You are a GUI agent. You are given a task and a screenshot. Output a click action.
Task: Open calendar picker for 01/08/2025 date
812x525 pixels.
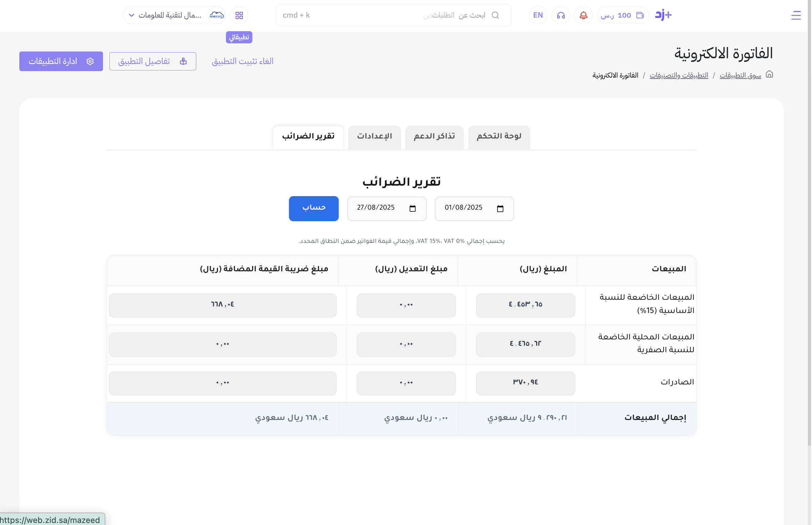[x=500, y=209]
